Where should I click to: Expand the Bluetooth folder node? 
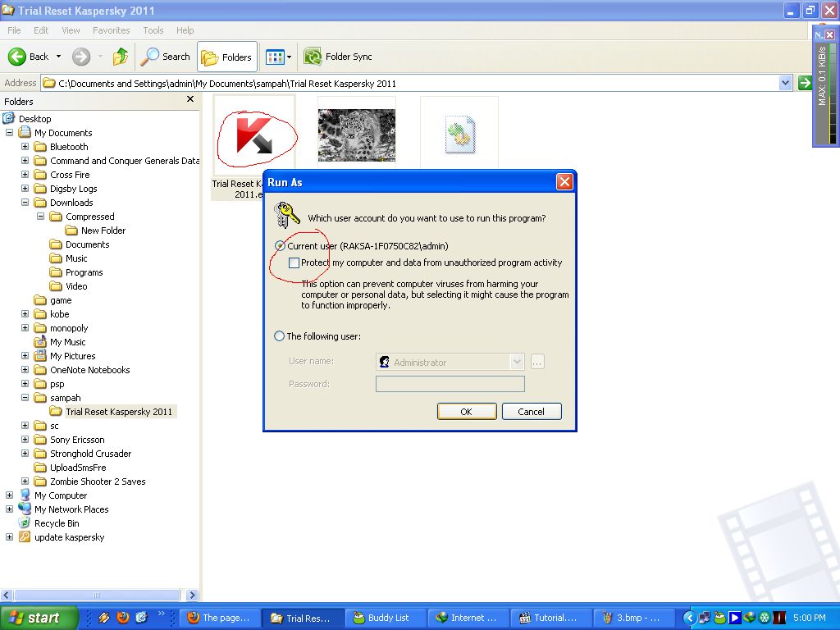(25, 146)
